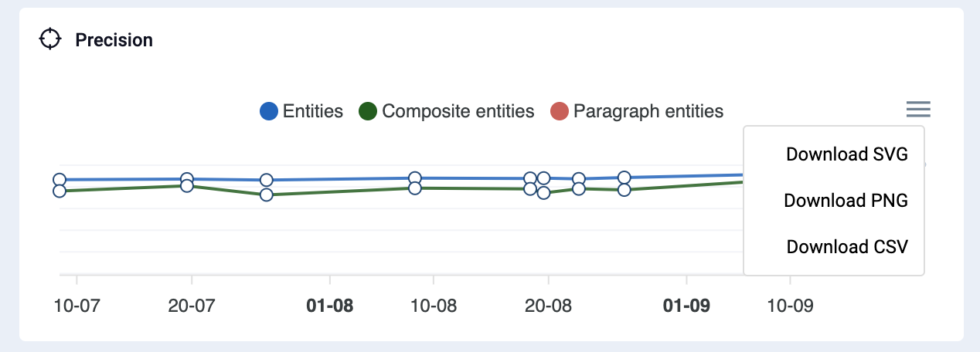Click the red Paragraph entities legend dot
Screen dimensions: 980x352
[559, 111]
